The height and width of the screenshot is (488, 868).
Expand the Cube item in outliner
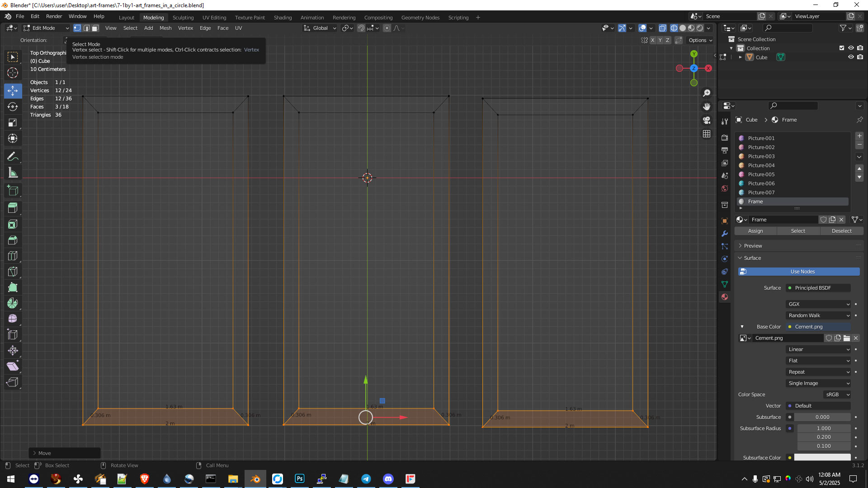click(740, 57)
